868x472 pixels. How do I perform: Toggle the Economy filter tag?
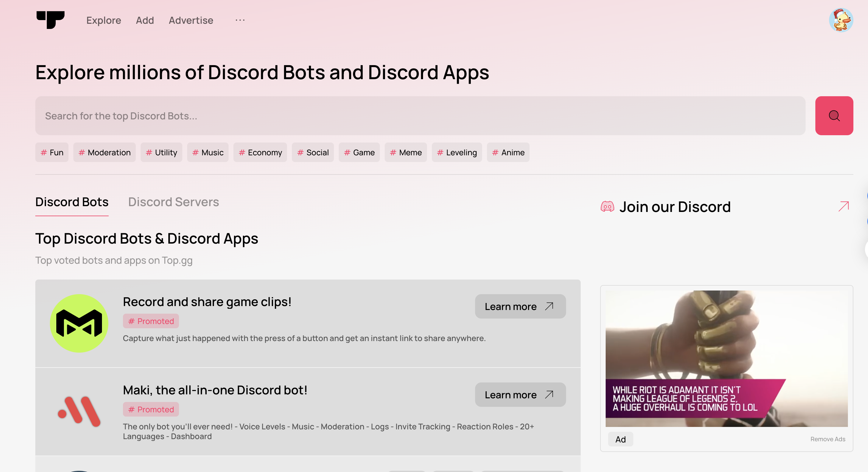point(260,152)
